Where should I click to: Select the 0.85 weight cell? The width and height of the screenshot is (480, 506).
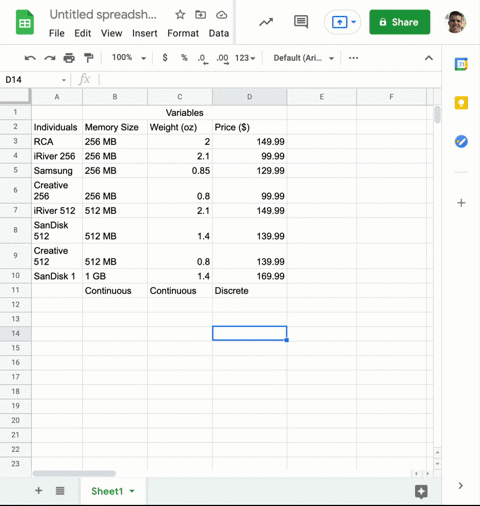180,170
